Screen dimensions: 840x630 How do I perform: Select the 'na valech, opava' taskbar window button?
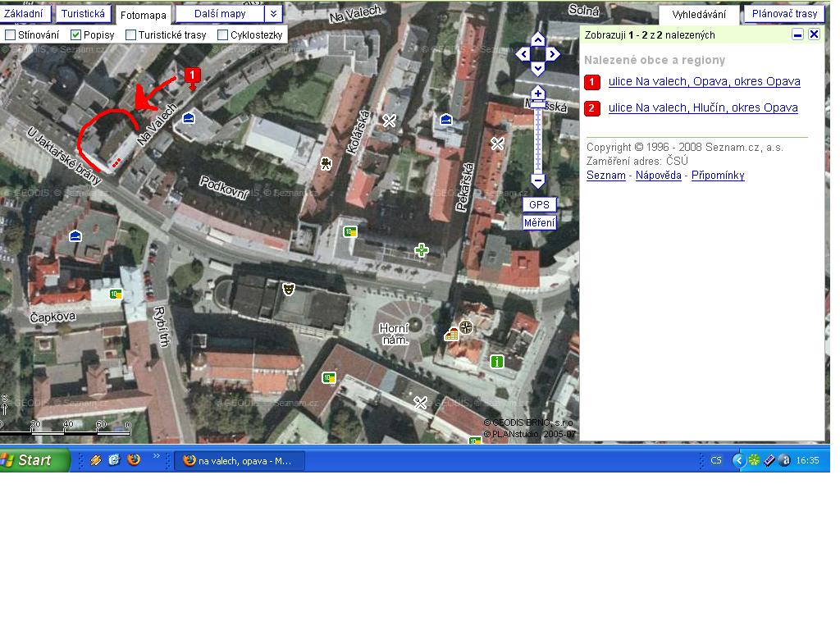click(240, 461)
